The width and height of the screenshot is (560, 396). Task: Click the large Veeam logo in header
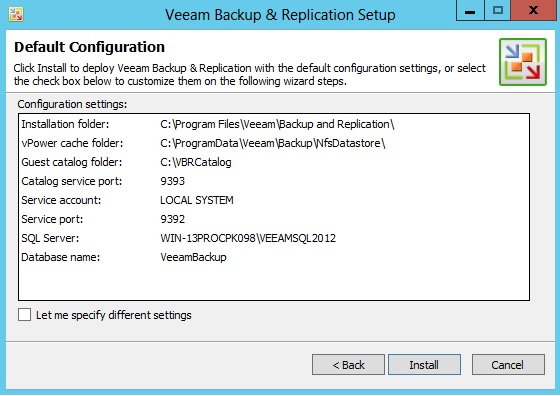pos(523,62)
